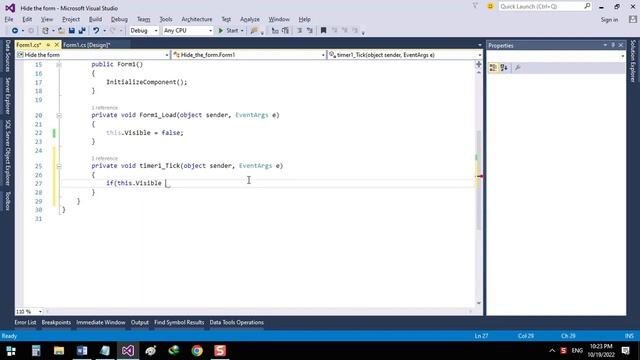Open the Debug menu
Screen dimensions: 640x360
point(119,19)
